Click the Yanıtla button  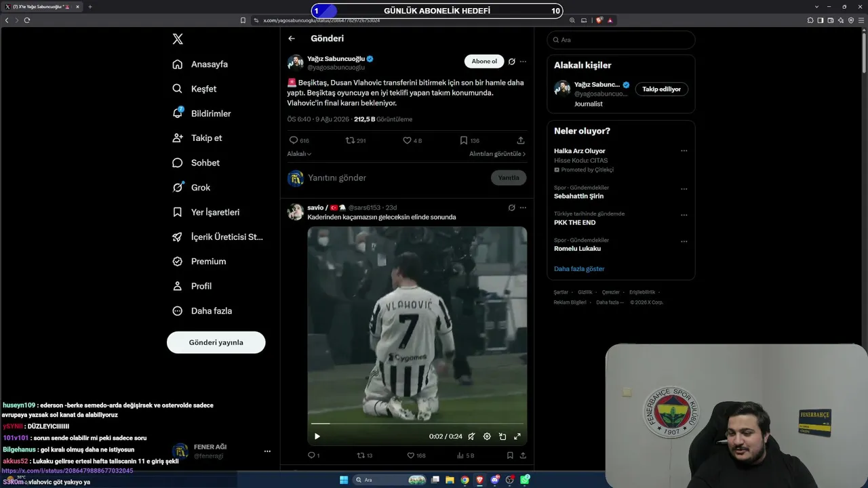[x=509, y=178]
